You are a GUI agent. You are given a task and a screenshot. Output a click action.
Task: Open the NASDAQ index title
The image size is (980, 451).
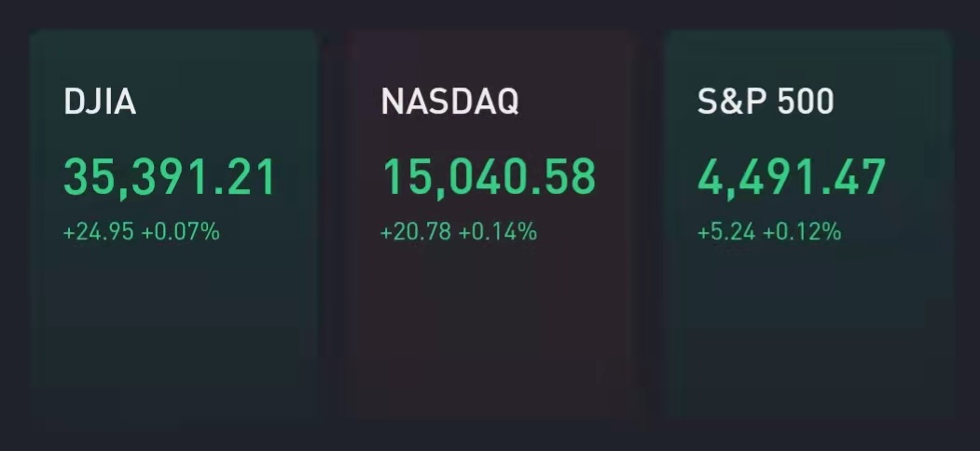tap(450, 102)
